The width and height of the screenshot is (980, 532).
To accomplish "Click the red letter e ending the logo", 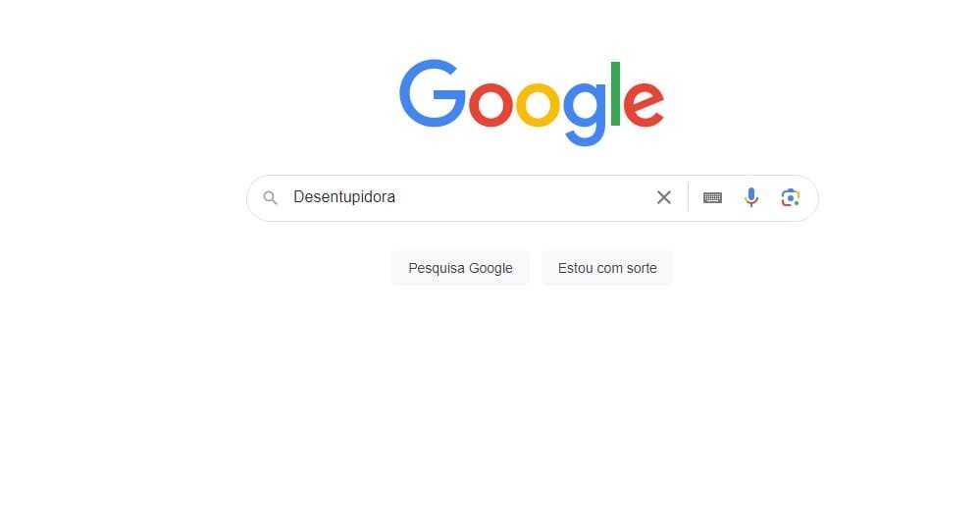I will coord(644,103).
